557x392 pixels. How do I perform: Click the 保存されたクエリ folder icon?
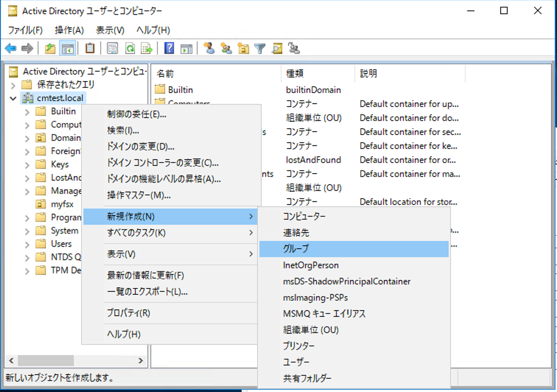(27, 85)
